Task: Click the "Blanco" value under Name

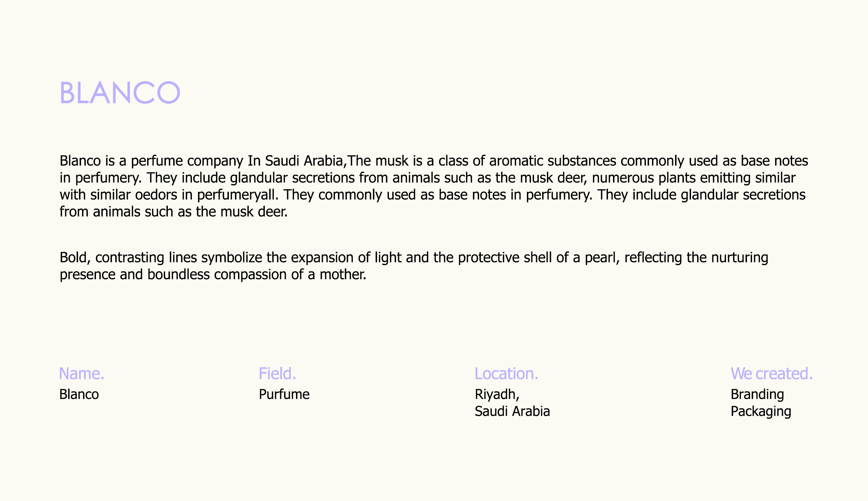Action: (79, 394)
